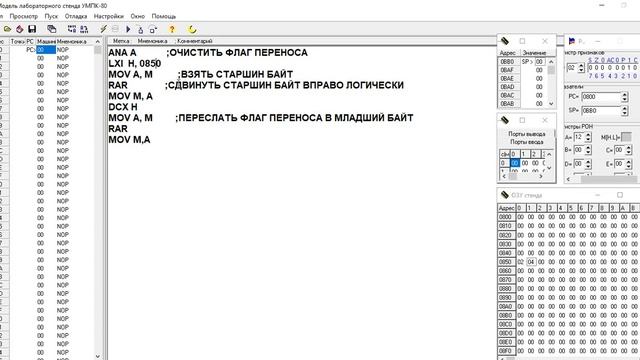
Task: Click the stack window scroll up arrow
Action: [551, 62]
